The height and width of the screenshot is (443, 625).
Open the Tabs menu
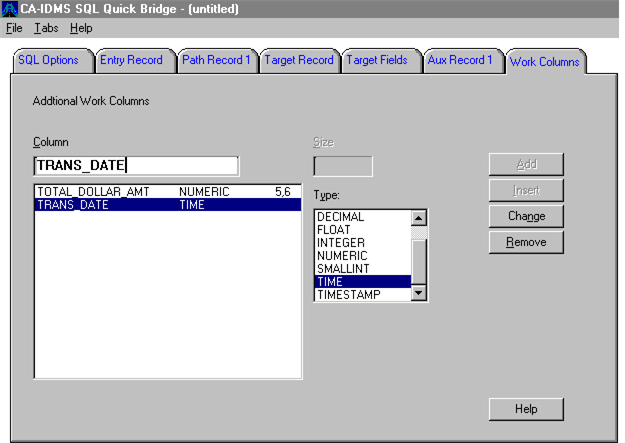point(46,28)
